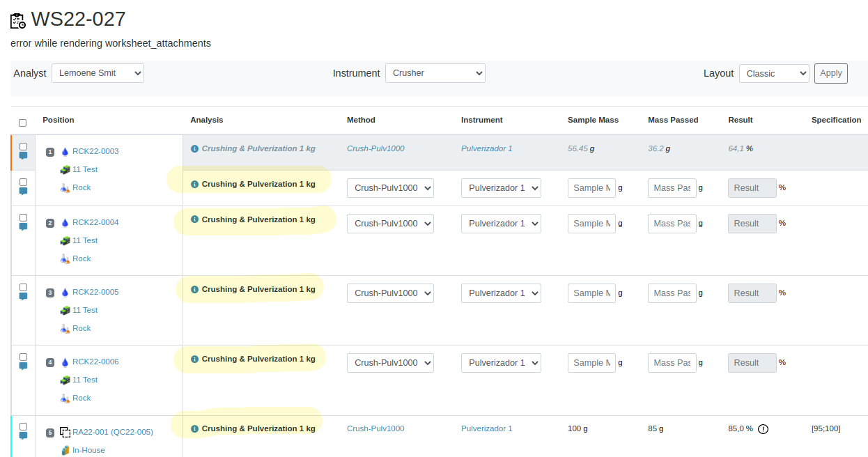Open the Analyst dropdown showing Lemoene Smit
Screen dimensions: 868x457
98,73
